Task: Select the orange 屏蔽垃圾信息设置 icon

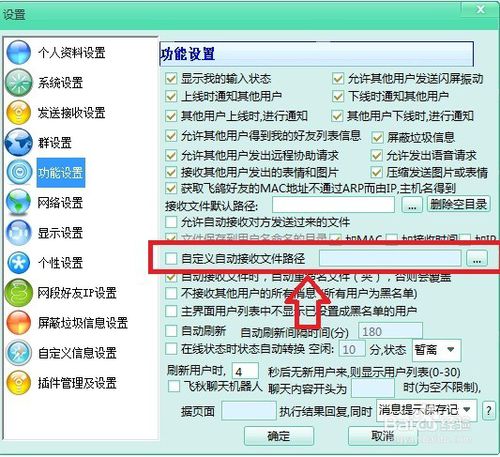Action: pyautogui.click(x=19, y=323)
